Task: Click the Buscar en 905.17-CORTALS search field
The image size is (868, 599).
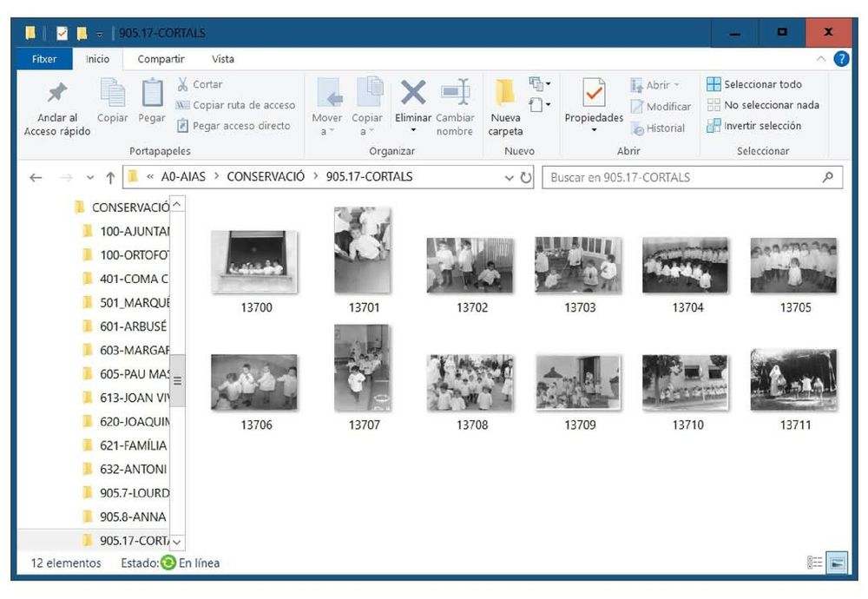Action: click(692, 178)
